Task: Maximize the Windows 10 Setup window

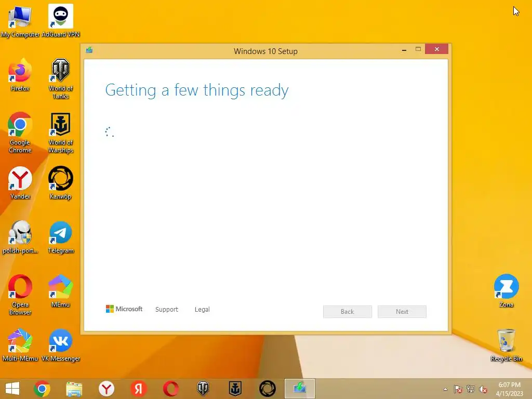Action: tap(418, 49)
